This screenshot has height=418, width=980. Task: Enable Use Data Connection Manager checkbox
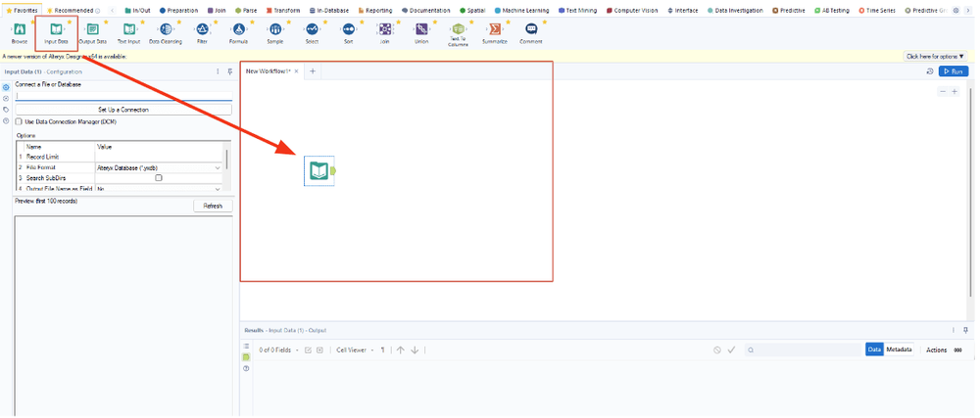coord(19,121)
